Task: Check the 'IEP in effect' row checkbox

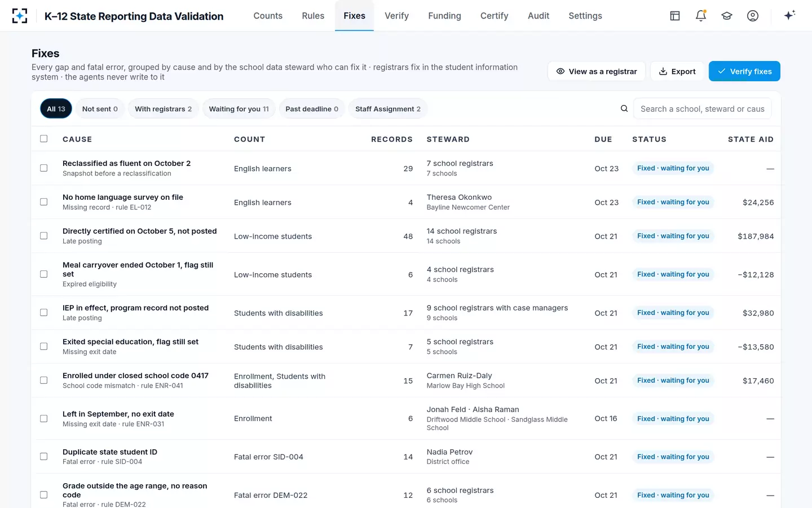Action: pos(44,313)
